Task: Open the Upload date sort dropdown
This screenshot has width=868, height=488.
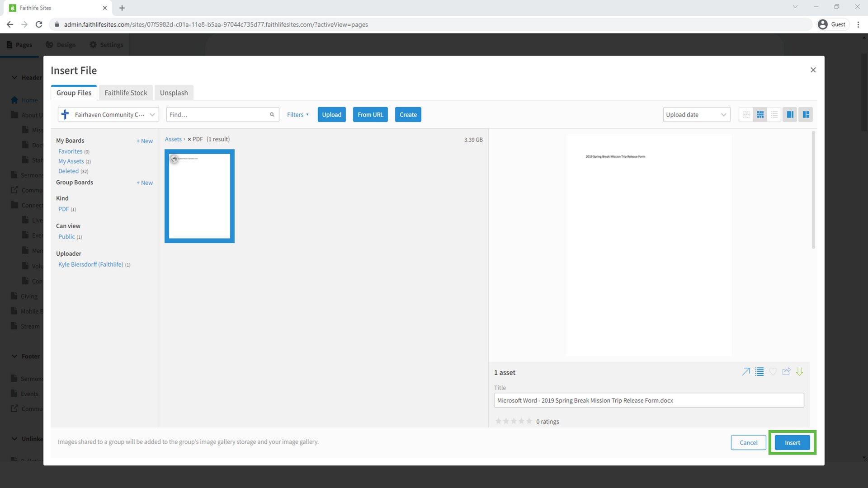Action: click(697, 115)
